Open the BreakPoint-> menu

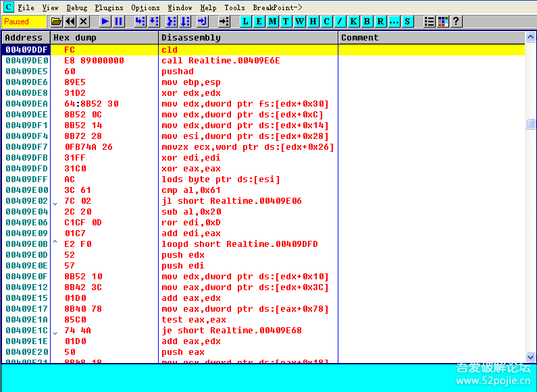point(278,7)
